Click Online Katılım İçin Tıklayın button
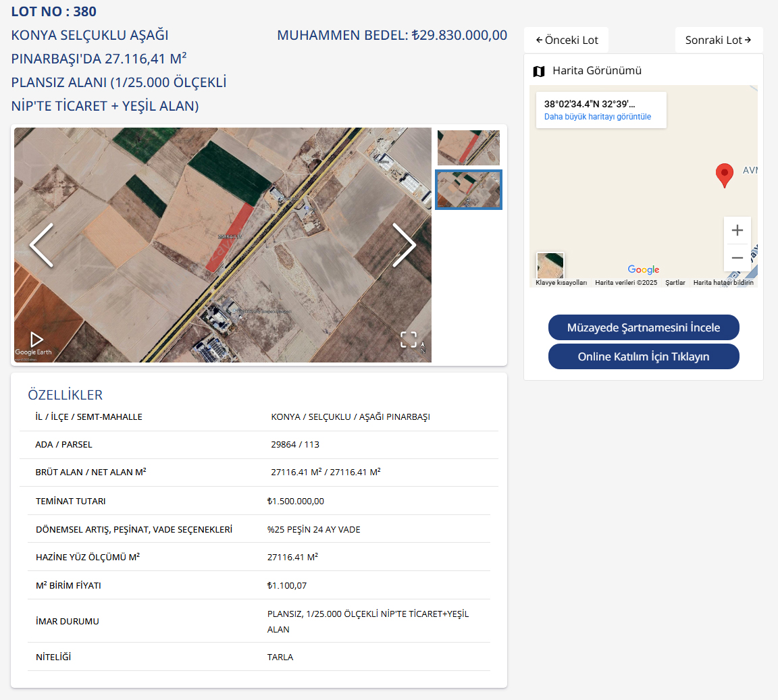Screen dimensions: 778x700 click(x=644, y=356)
